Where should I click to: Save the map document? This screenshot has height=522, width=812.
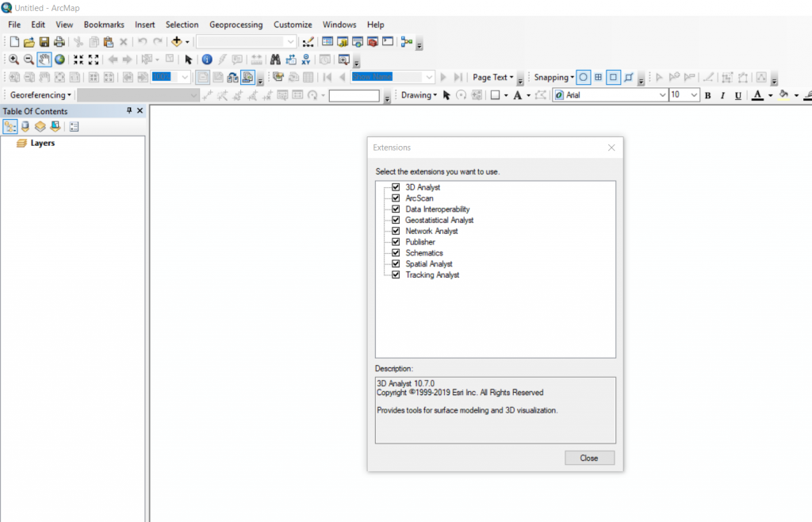(44, 42)
